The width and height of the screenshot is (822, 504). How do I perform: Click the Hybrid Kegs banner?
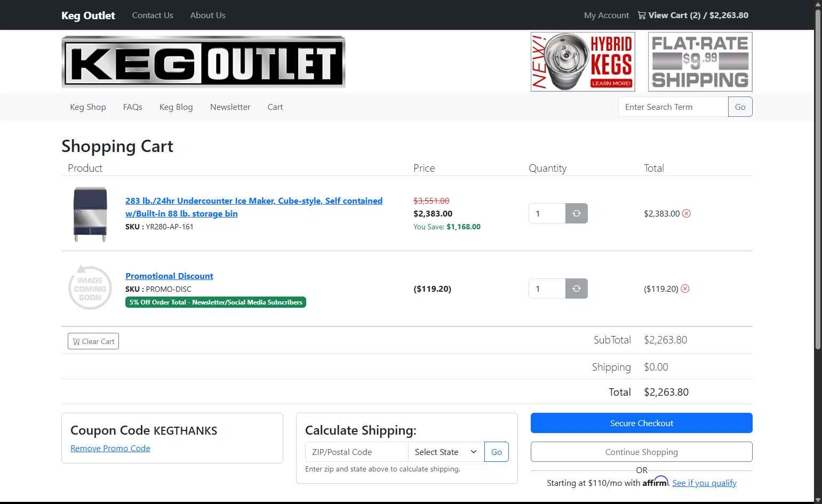pos(582,62)
